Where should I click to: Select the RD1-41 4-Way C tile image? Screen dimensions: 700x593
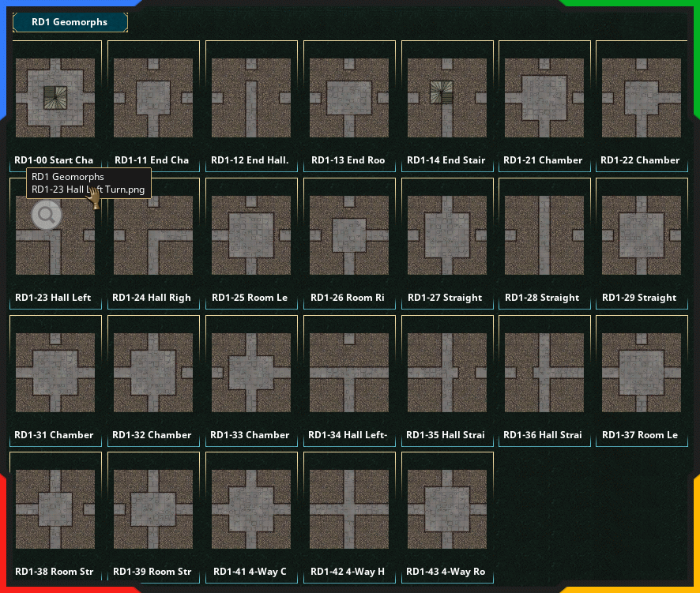(x=251, y=509)
